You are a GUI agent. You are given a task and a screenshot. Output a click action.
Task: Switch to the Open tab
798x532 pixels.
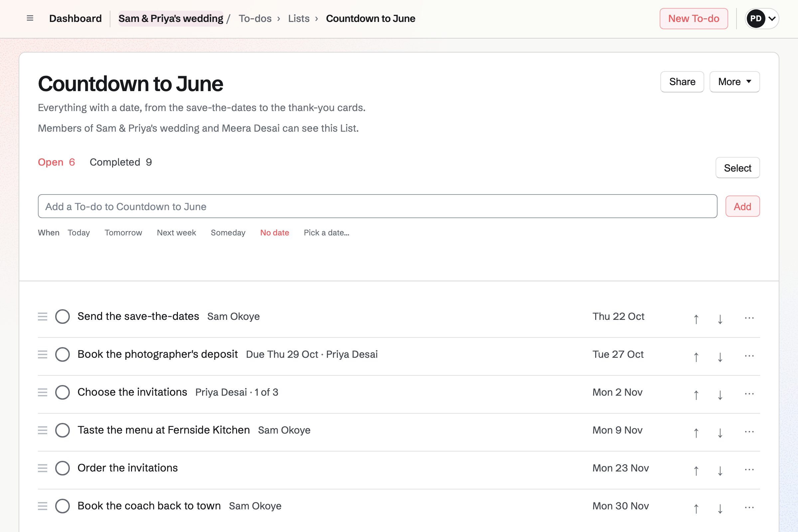click(x=56, y=162)
